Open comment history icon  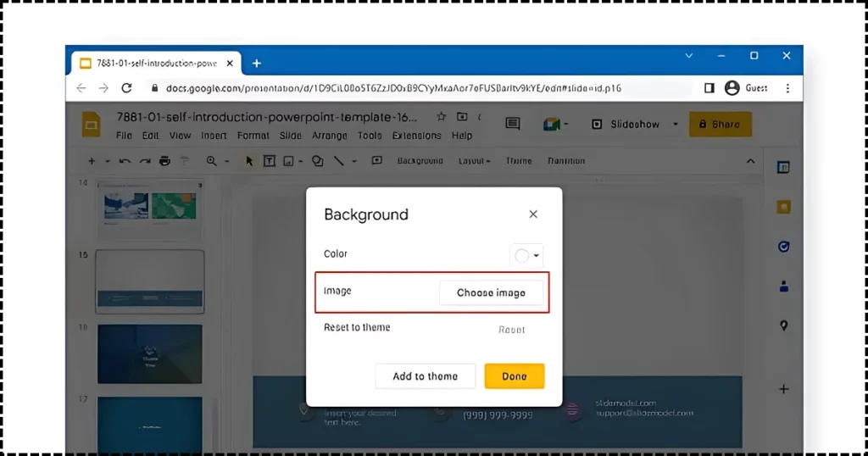click(513, 124)
